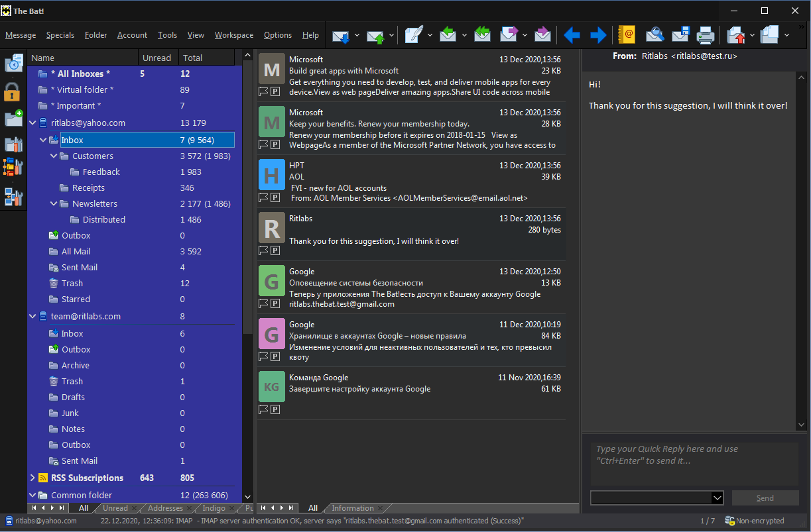The height and width of the screenshot is (532, 811).
Task: Open dropdown arrow next to new message quill
Action: (430, 35)
